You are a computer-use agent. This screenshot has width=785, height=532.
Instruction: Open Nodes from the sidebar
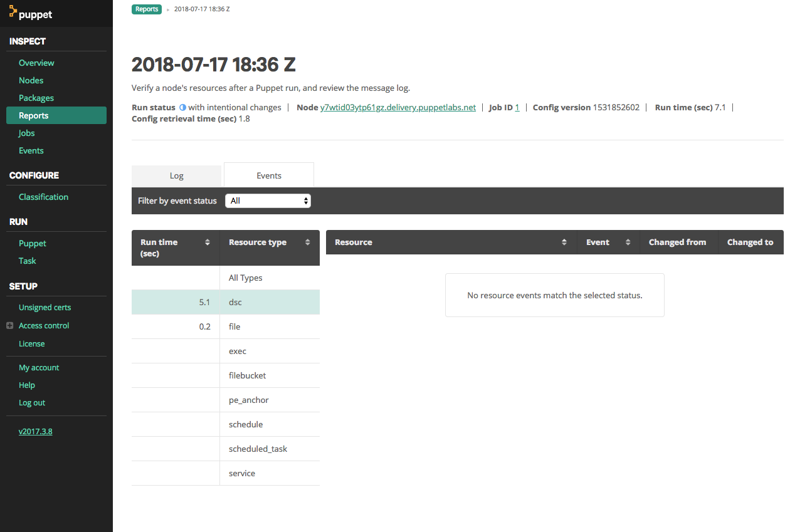[31, 80]
